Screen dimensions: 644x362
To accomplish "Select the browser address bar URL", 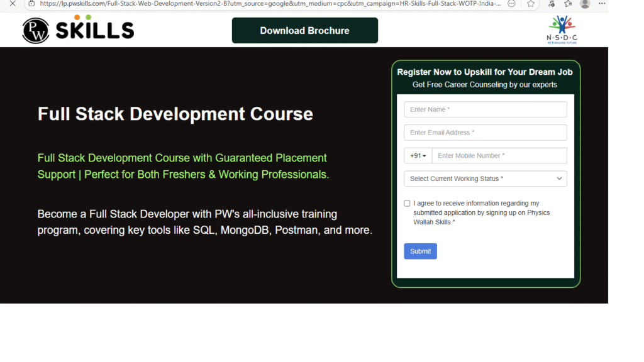I will pyautogui.click(x=270, y=4).
